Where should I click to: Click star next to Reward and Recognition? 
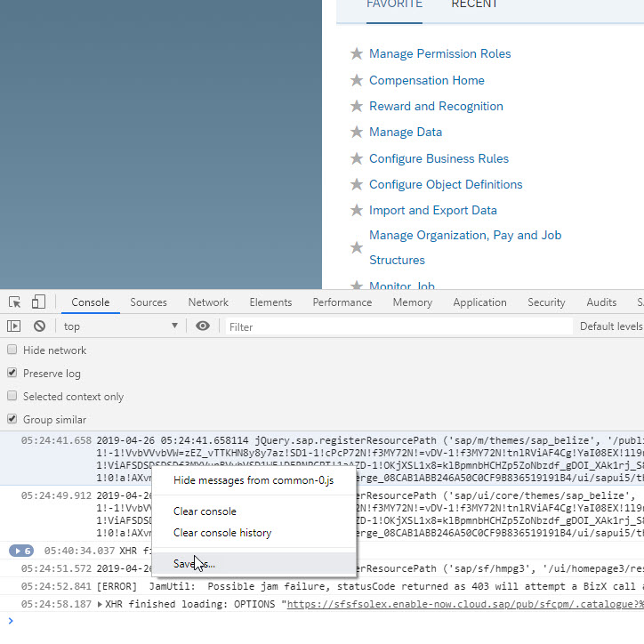point(357,107)
